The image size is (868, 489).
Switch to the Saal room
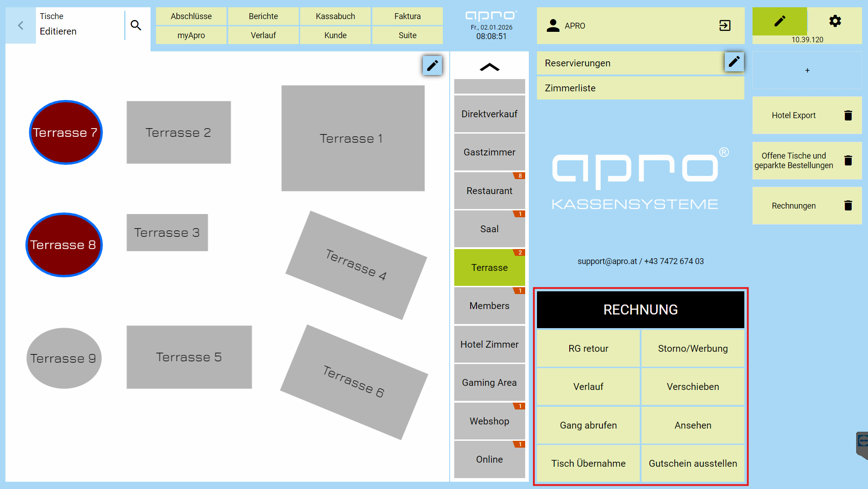[490, 229]
